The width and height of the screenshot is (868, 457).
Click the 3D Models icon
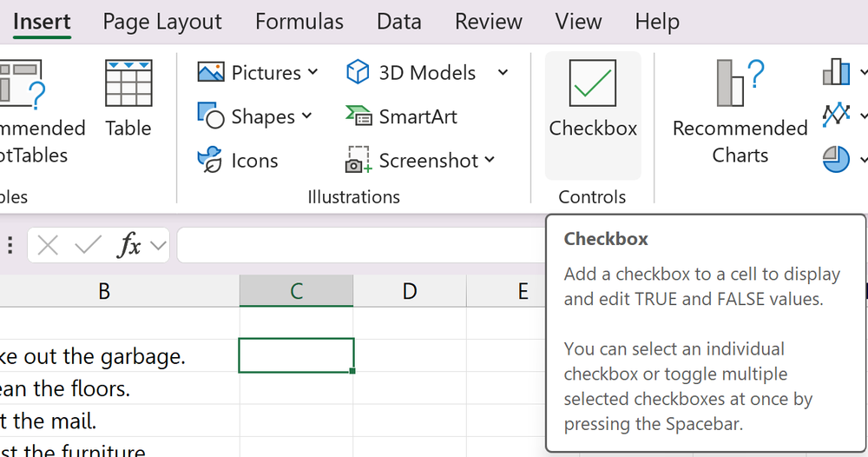(358, 72)
